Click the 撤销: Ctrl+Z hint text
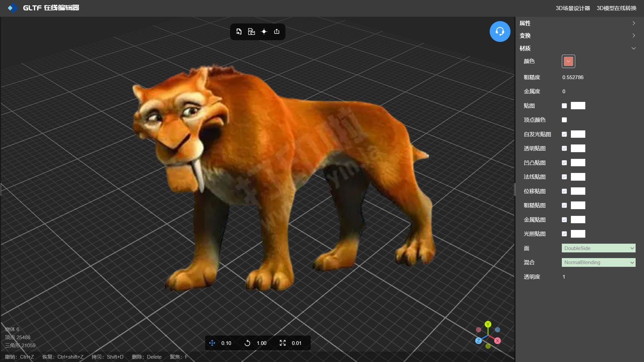This screenshot has height=362, width=644. [19, 357]
